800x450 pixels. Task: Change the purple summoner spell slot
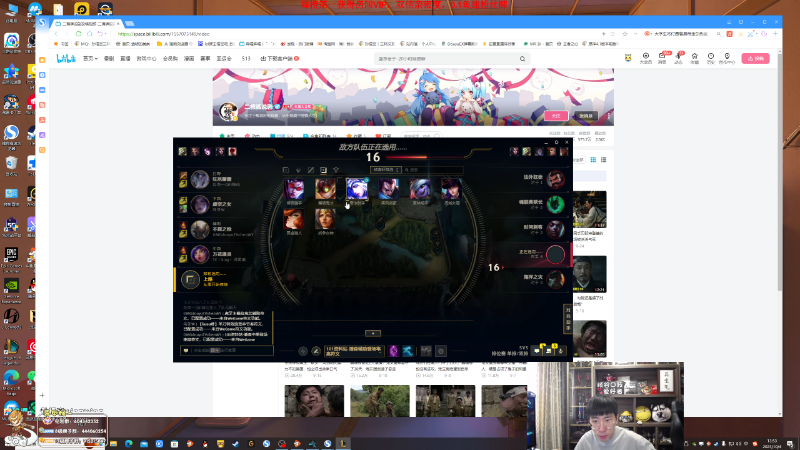393,351
